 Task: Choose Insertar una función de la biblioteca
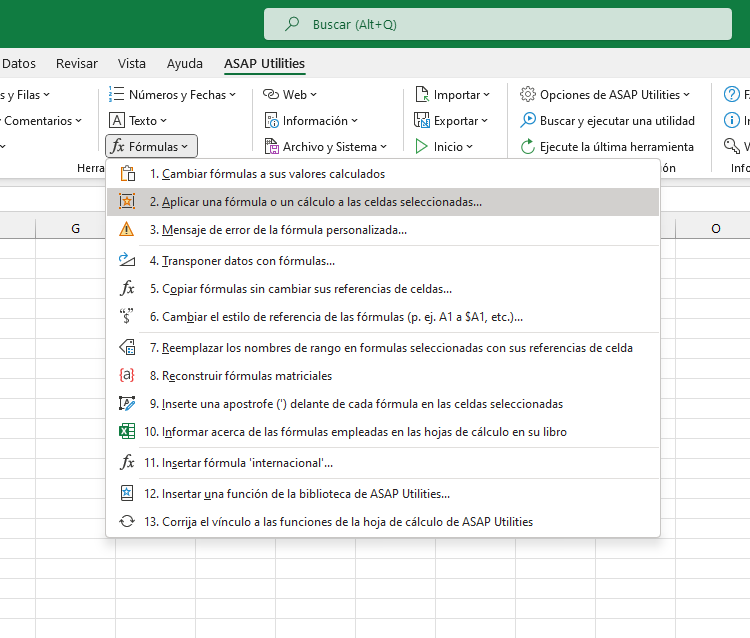pyautogui.click(x=383, y=494)
